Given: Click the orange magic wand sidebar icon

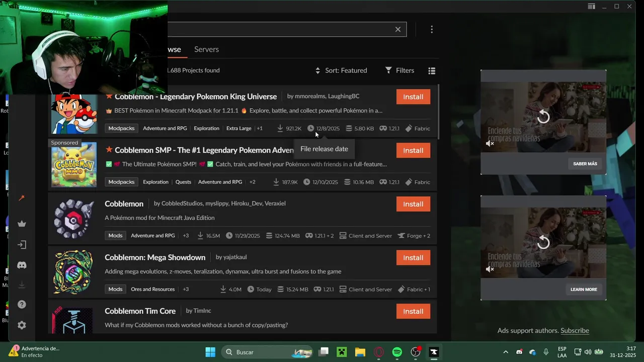Looking at the screenshot, I should tap(22, 198).
